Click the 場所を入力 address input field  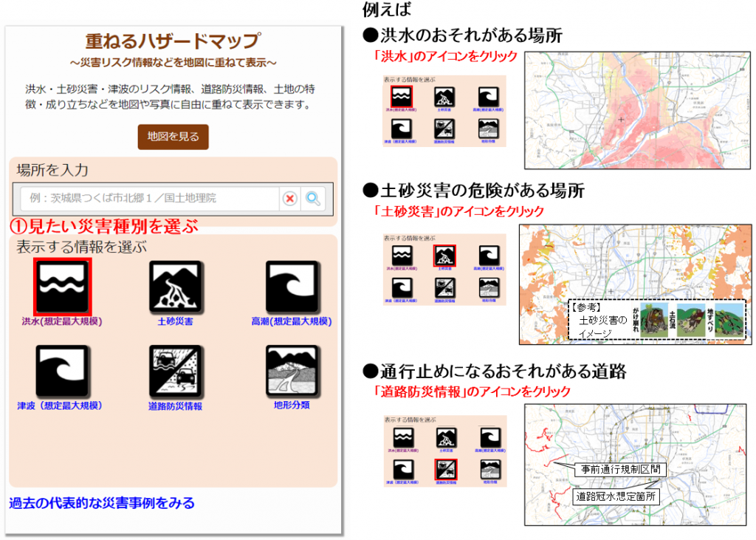pyautogui.click(x=149, y=199)
